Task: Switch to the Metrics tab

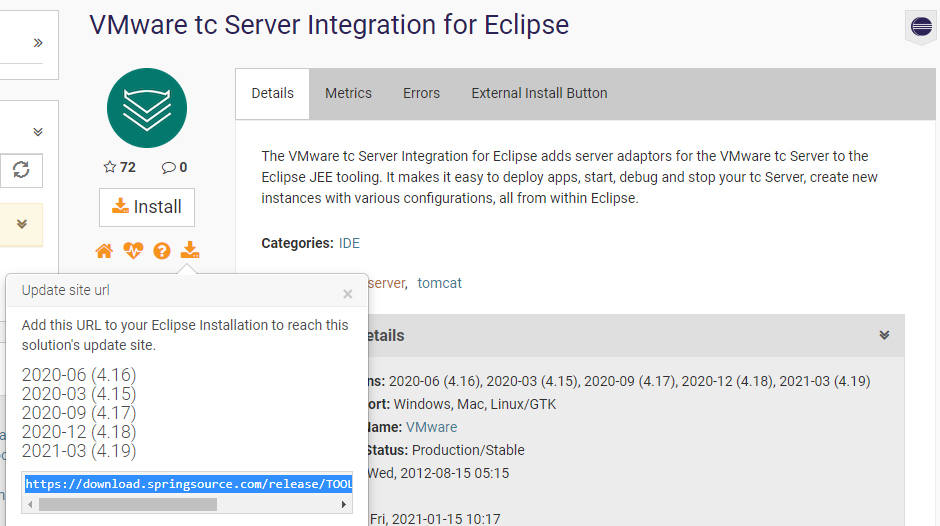Action: [348, 94]
